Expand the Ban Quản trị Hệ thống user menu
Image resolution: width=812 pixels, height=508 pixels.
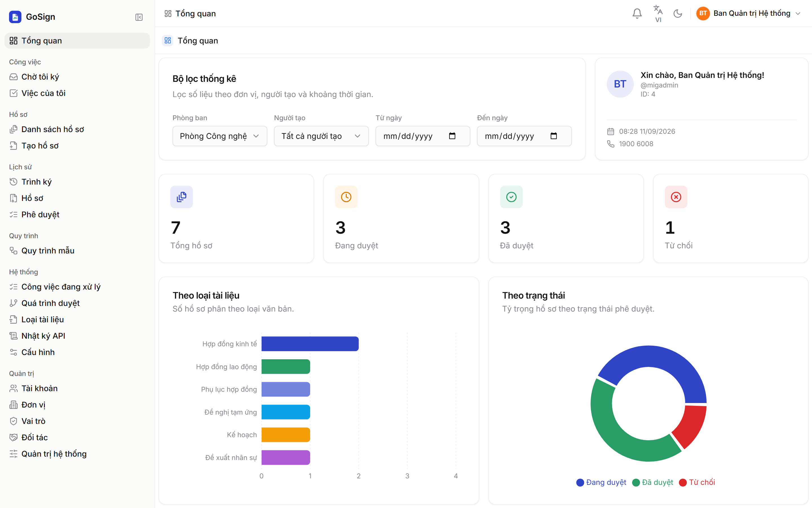(x=749, y=14)
